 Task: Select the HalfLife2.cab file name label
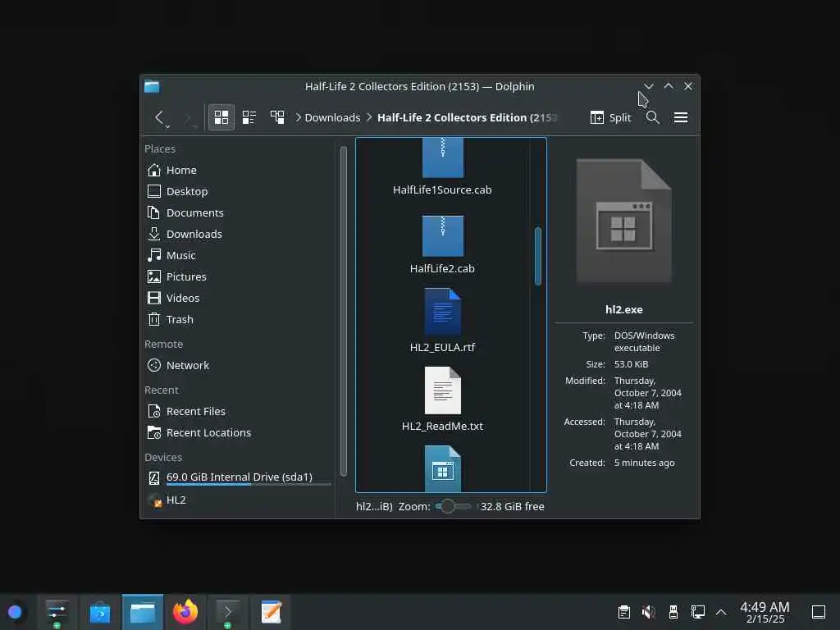click(x=442, y=268)
